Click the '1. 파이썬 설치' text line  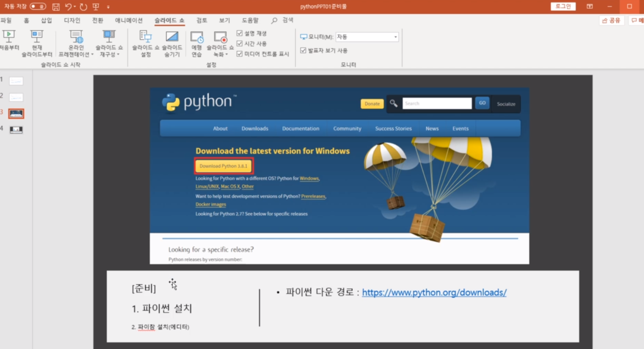(x=162, y=308)
